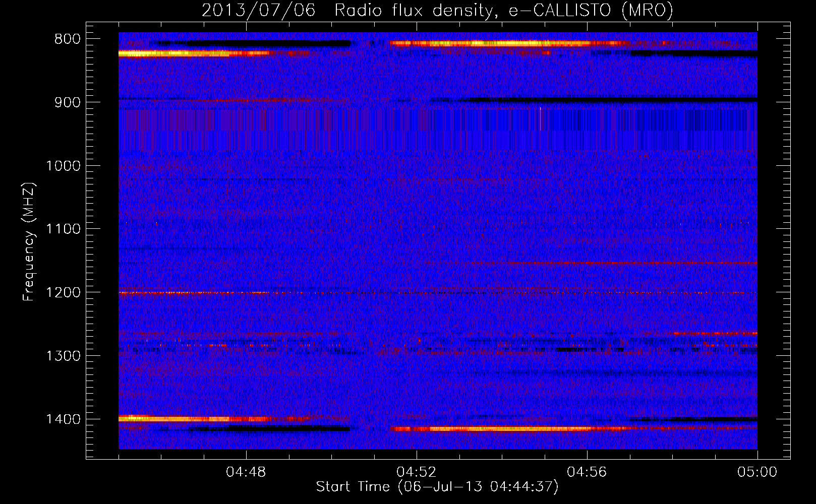Select the 1400 frequency tick label
816x504 pixels.
(x=63, y=419)
